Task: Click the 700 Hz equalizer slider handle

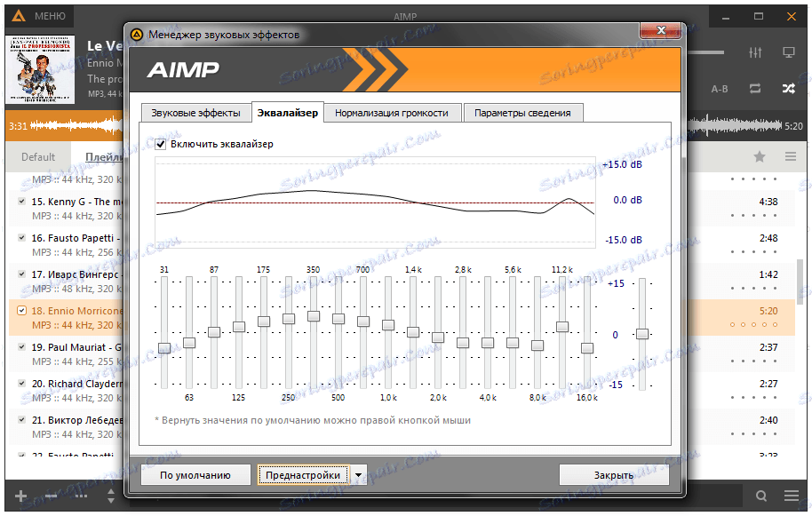Action: 363,322
